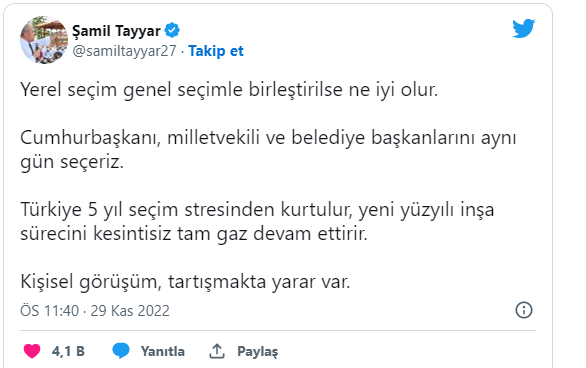Click the Şamil Tayyar display name
This screenshot has width=586, height=368.
tap(116, 31)
